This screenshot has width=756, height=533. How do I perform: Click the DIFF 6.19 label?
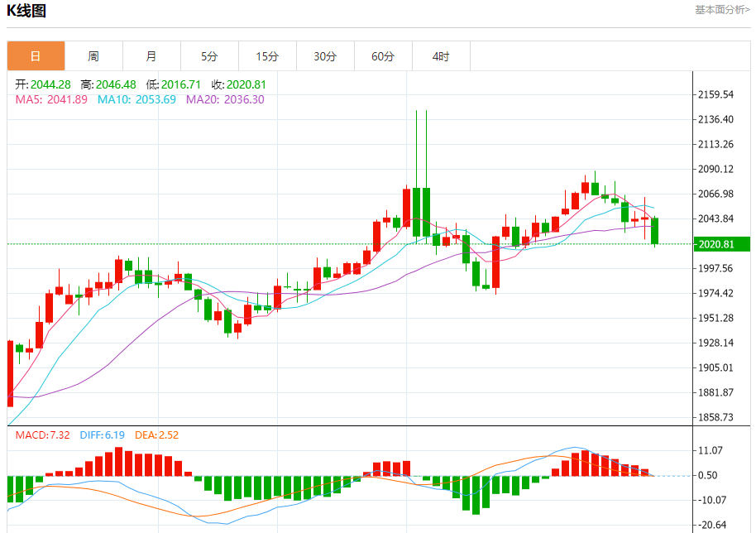pos(103,435)
